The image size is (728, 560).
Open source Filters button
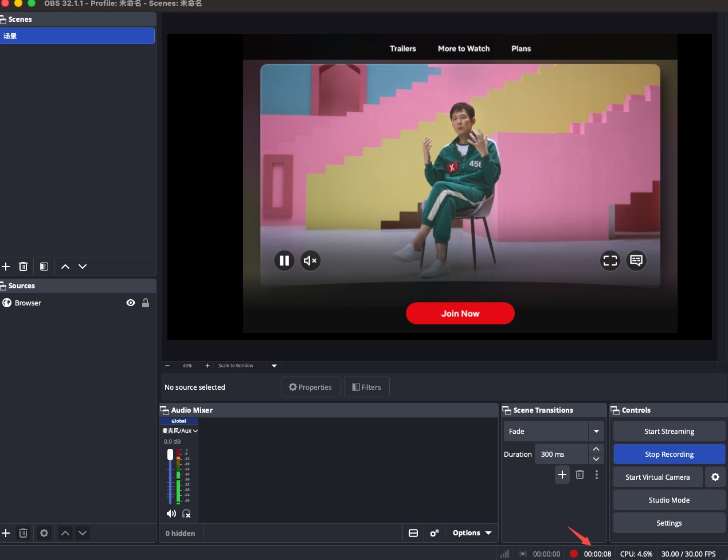(366, 387)
